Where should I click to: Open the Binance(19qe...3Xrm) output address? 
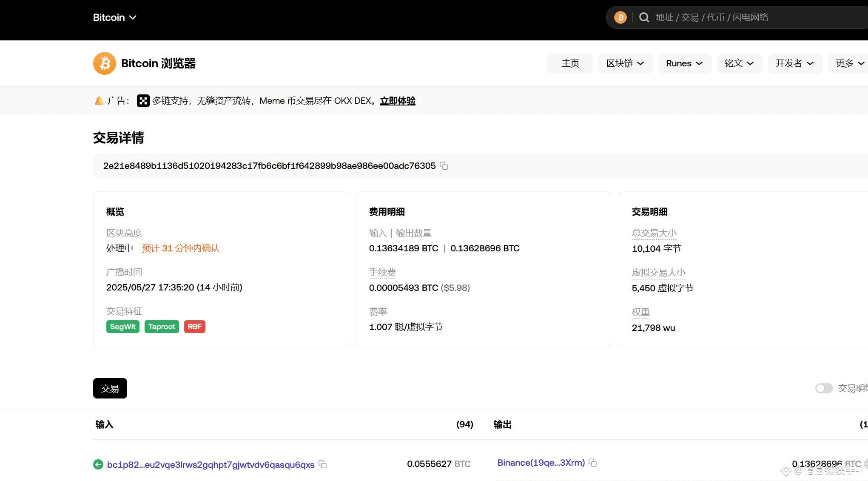[x=541, y=463]
